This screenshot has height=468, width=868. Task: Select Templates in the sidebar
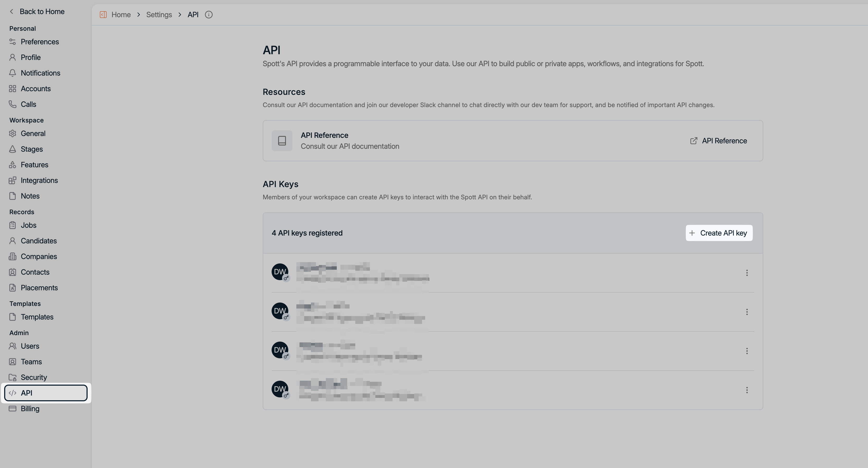pyautogui.click(x=37, y=317)
